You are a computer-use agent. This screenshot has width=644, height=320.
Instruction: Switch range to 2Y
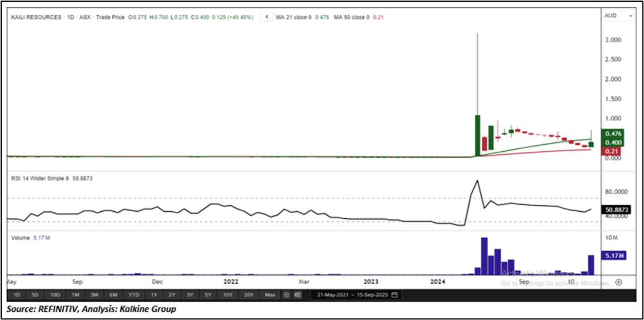(x=172, y=295)
